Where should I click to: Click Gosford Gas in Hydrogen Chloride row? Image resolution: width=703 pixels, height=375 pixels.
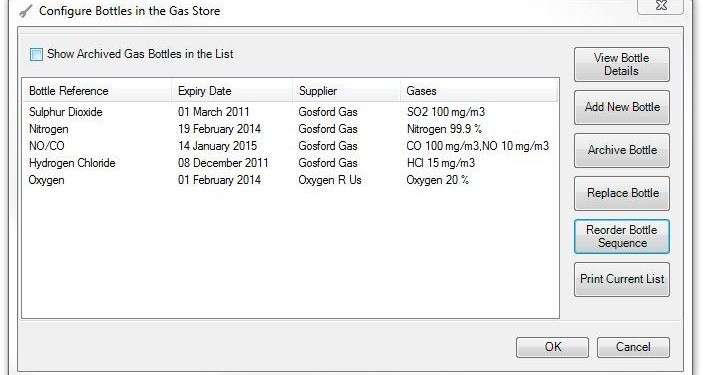(x=328, y=163)
